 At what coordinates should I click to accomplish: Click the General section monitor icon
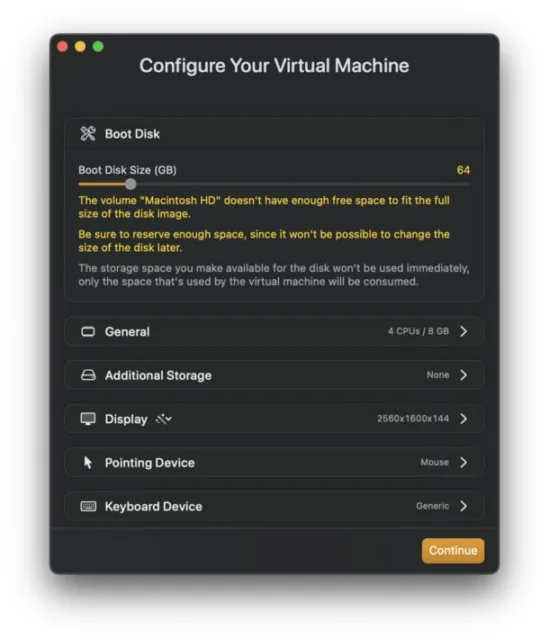coord(88,331)
